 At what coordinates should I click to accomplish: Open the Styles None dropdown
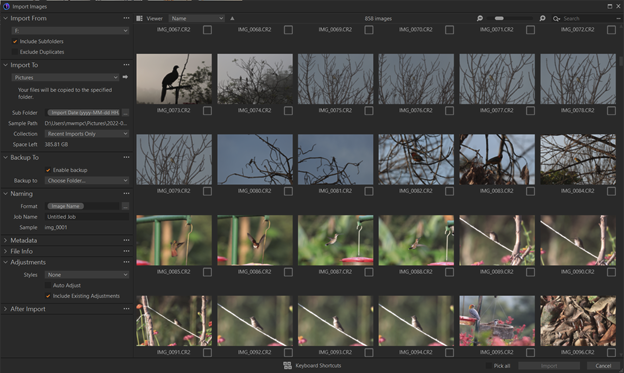tap(87, 275)
